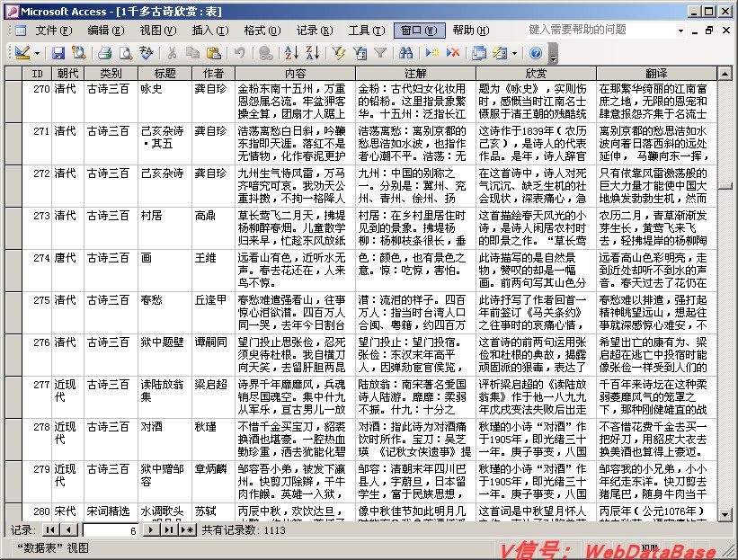This screenshot has width=738, height=560.
Task: Click the 翻译 column header
Action: (656, 74)
